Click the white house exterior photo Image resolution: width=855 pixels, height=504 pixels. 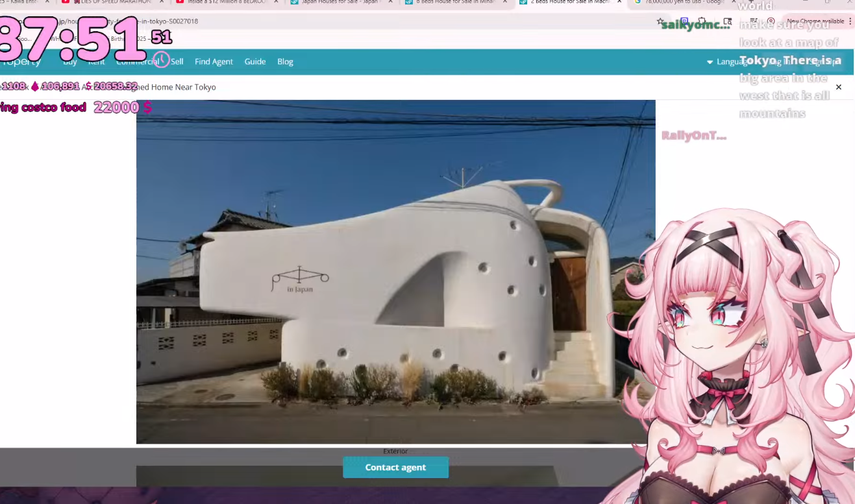pos(395,272)
